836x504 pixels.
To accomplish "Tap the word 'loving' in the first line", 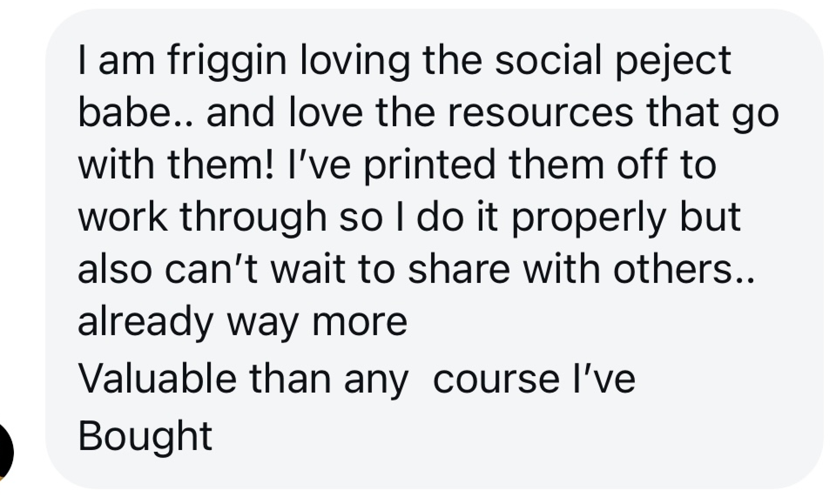I will 355,61.
